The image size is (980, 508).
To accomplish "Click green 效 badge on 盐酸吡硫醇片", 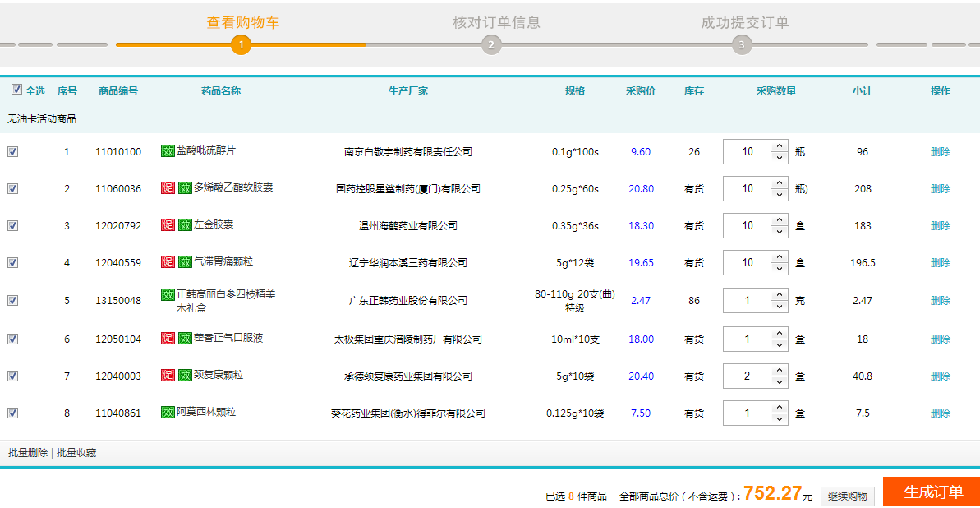I will tap(168, 150).
